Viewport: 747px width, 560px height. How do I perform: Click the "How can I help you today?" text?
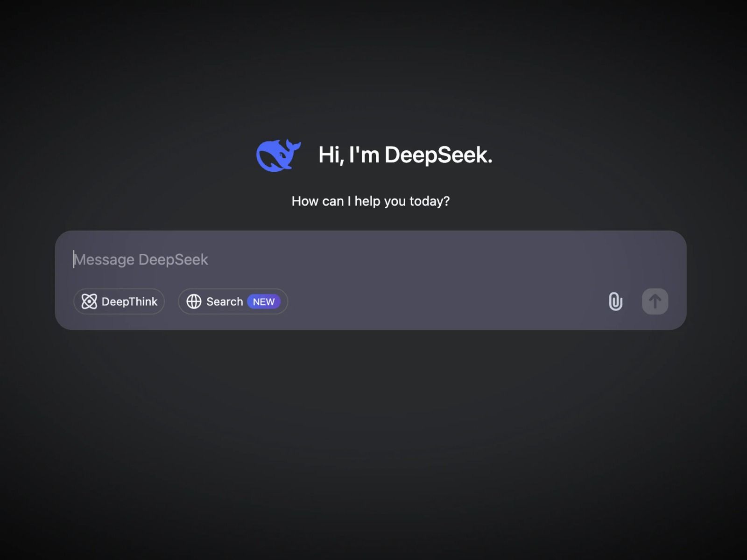371,201
